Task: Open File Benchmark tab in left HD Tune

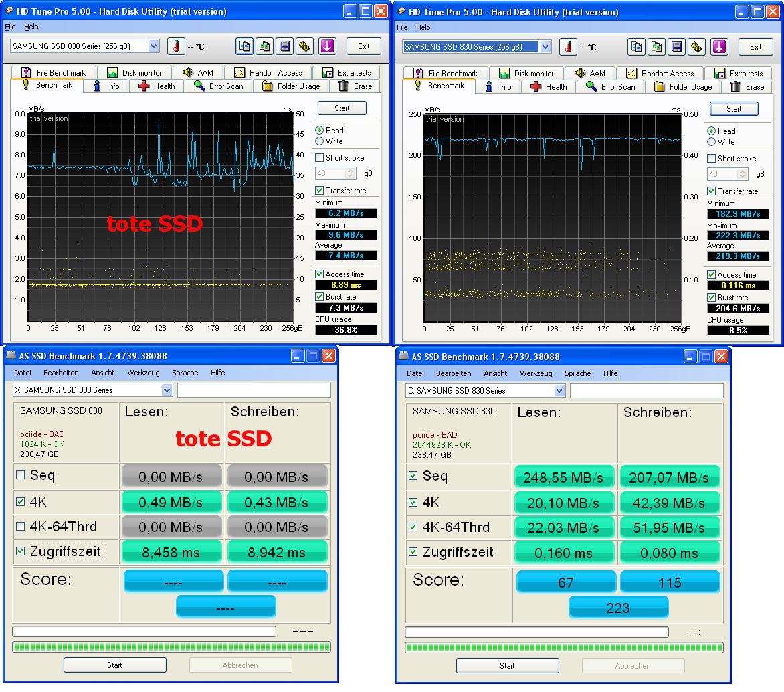Action: (x=54, y=72)
